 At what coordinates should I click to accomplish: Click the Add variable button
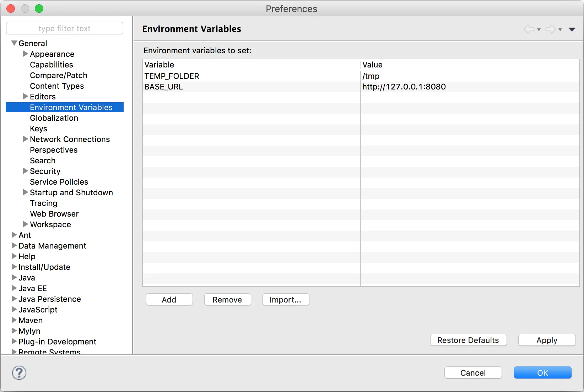tap(169, 300)
